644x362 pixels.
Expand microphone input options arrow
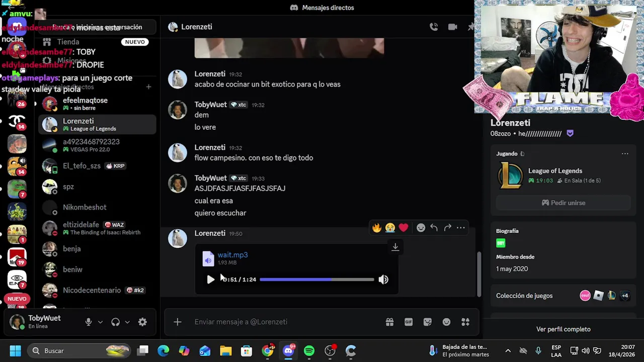pyautogui.click(x=100, y=322)
